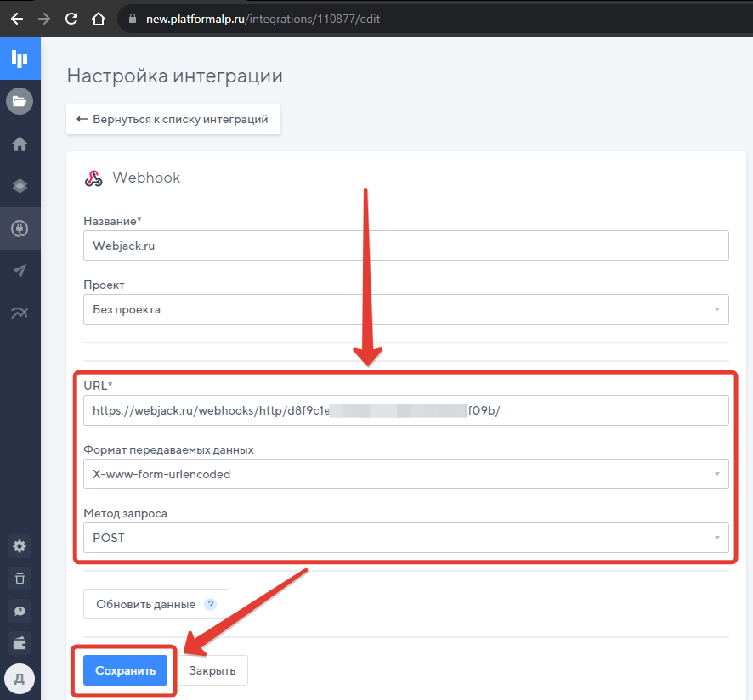The height and width of the screenshot is (700, 753).
Task: Open the wallet icon in sidebar
Action: [x=20, y=643]
